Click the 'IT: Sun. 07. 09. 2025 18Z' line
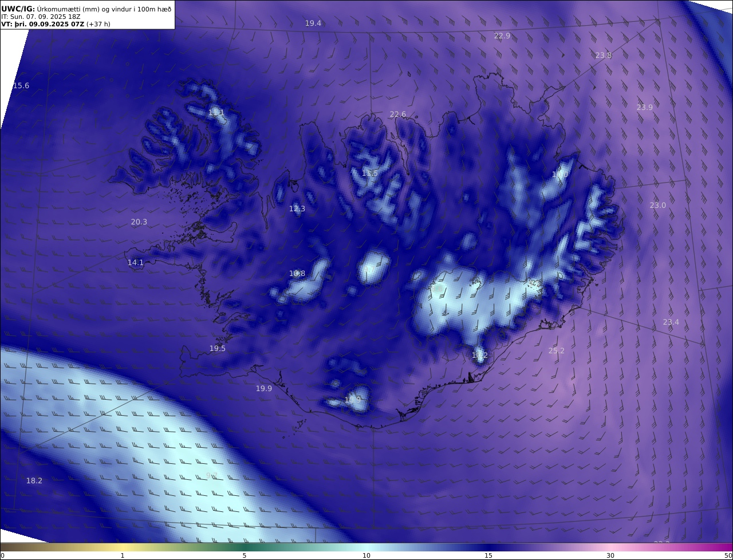Screen dimensions: 733x560 pos(41,17)
